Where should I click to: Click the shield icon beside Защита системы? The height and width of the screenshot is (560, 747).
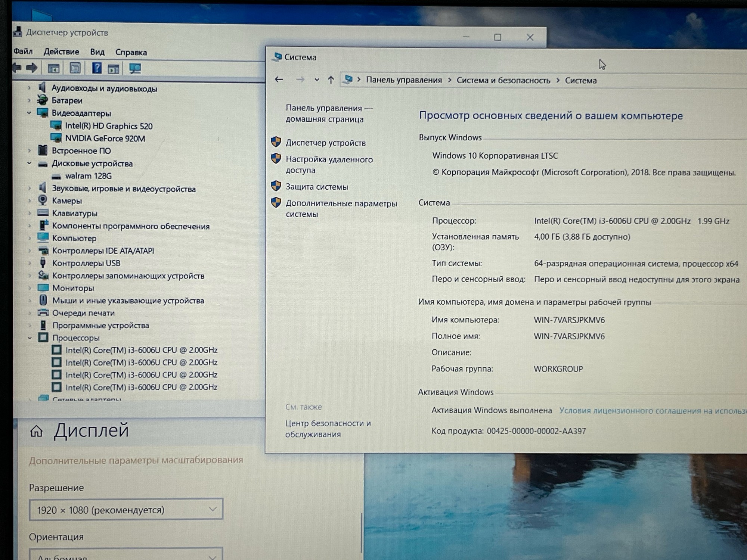(276, 186)
